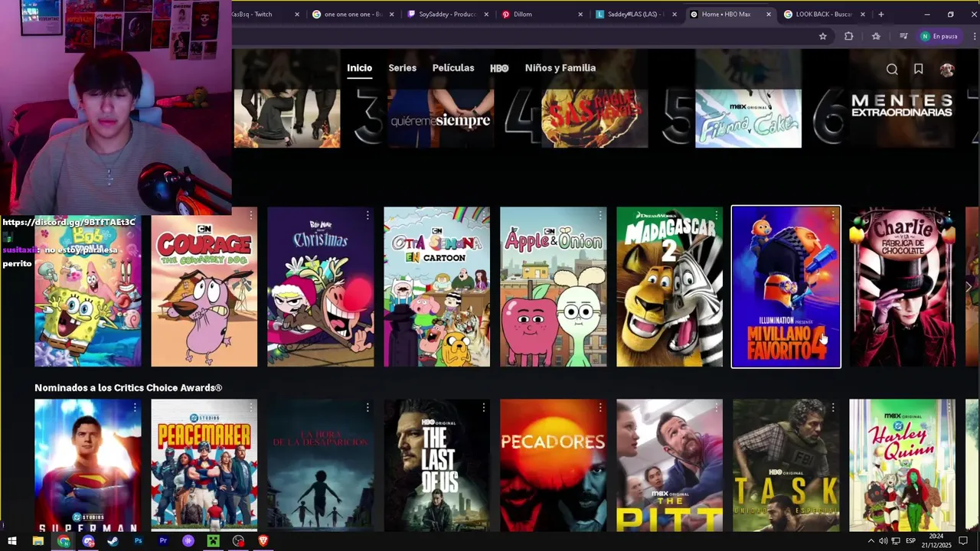Open options dots on Madagascar 2 poster

(717, 216)
